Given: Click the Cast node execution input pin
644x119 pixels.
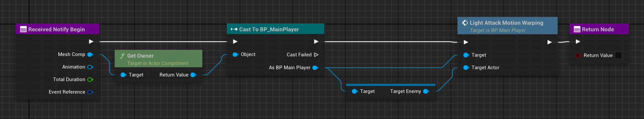Looking at the screenshot, I should coord(235,42).
